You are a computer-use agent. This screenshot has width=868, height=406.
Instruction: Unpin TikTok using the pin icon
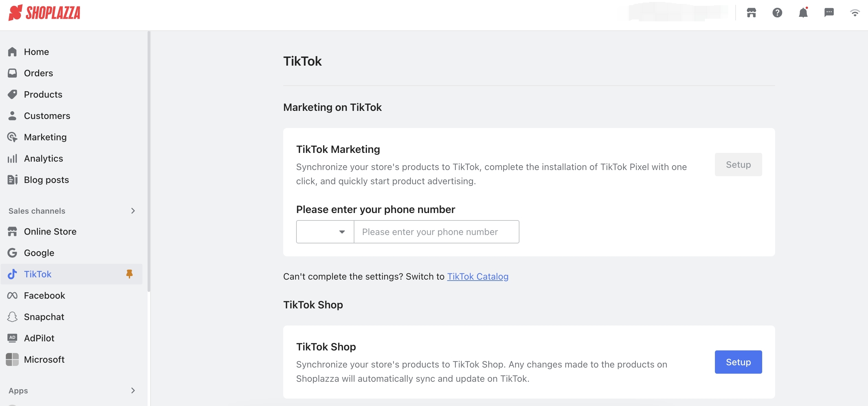pyautogui.click(x=129, y=274)
